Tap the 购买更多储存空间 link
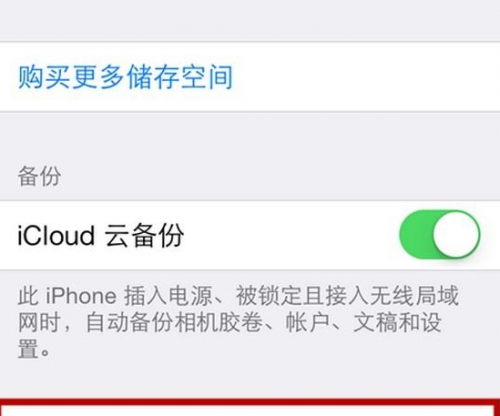Viewport: 500px width, 416px height. click(x=125, y=77)
